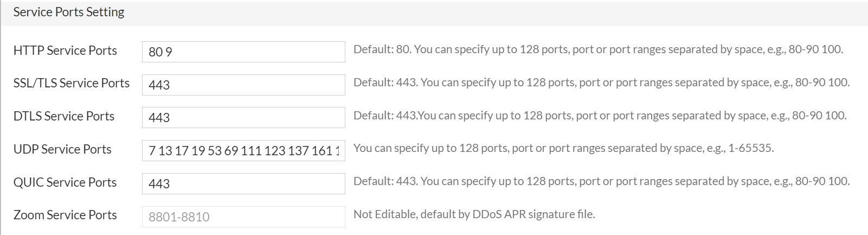Click the "Not Editable" Zoom ports note
The height and width of the screenshot is (235, 868).
(474, 214)
